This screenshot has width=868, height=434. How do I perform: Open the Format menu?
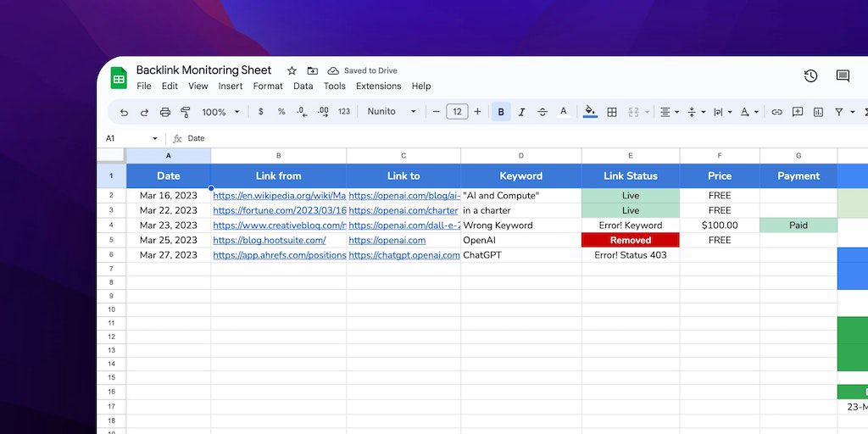pos(268,86)
